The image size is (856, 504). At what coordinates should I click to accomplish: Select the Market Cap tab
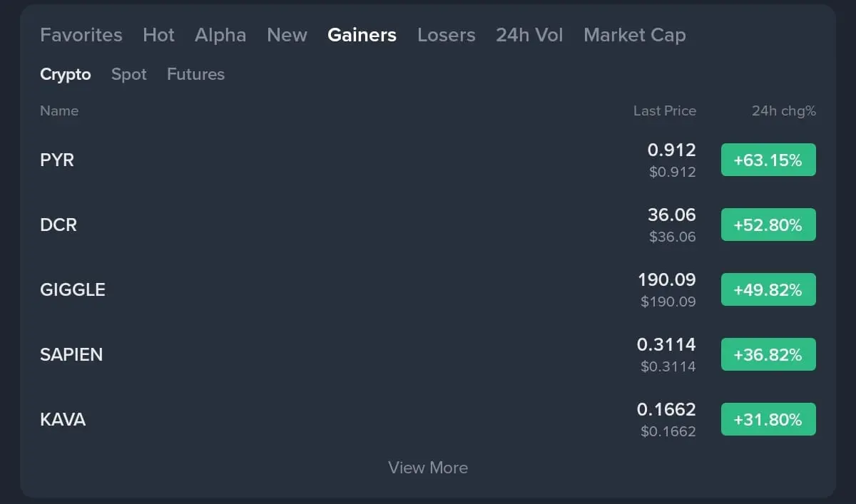click(x=634, y=35)
